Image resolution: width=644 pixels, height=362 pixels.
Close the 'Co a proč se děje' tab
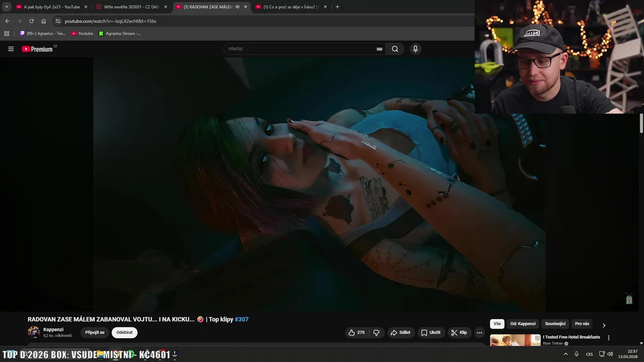coord(326,7)
